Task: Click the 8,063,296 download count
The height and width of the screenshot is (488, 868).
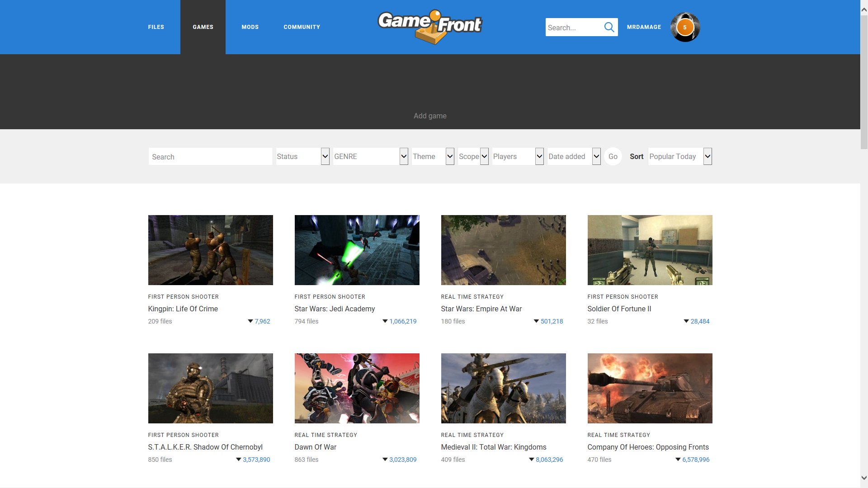Action: tap(549, 460)
